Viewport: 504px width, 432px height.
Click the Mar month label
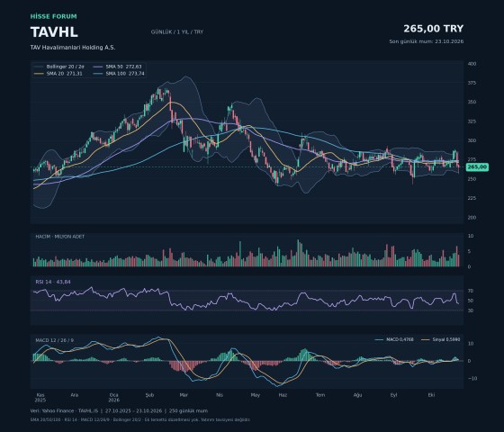(184, 395)
